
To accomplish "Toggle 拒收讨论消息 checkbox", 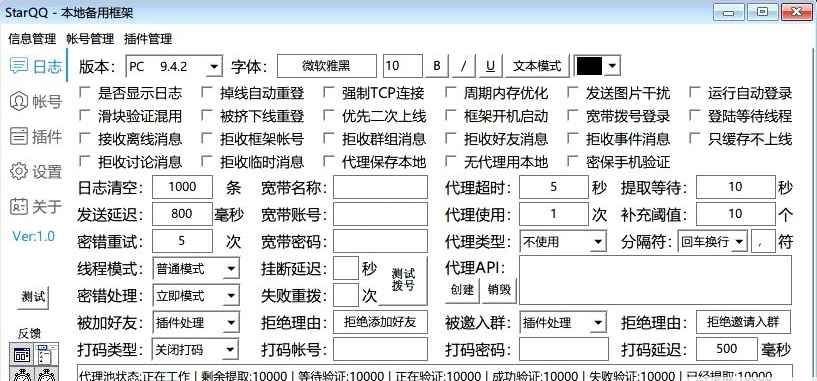I will (x=84, y=162).
